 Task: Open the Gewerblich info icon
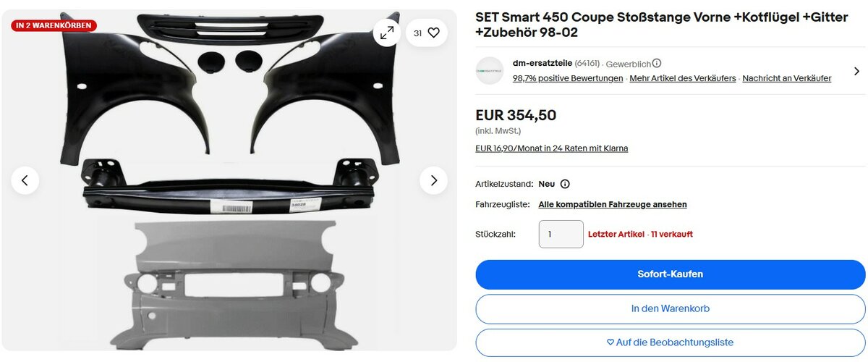(x=657, y=63)
